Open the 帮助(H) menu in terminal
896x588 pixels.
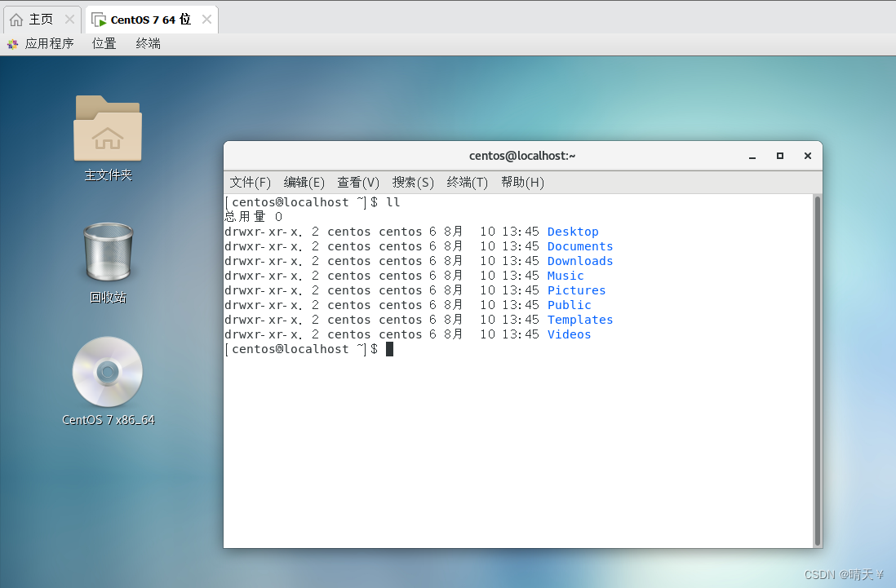click(522, 182)
